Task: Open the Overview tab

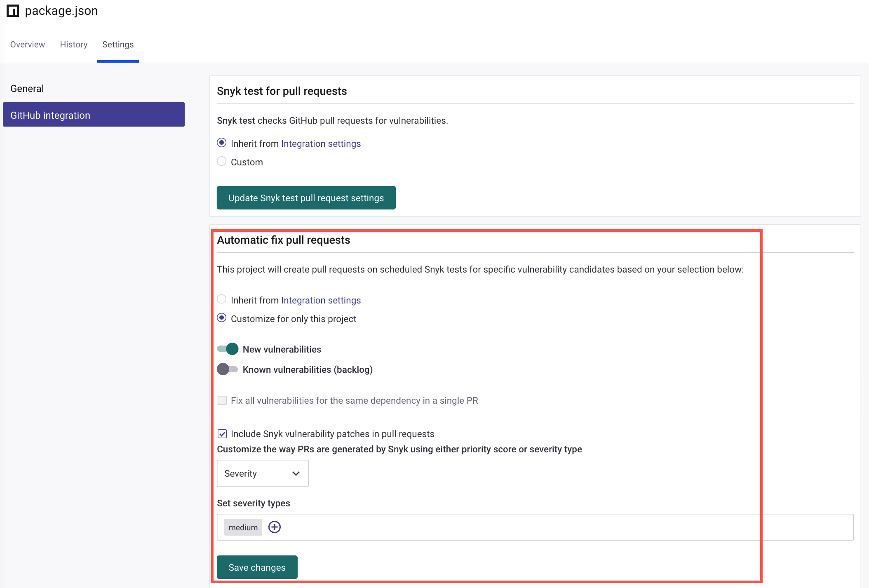Action: click(x=28, y=45)
